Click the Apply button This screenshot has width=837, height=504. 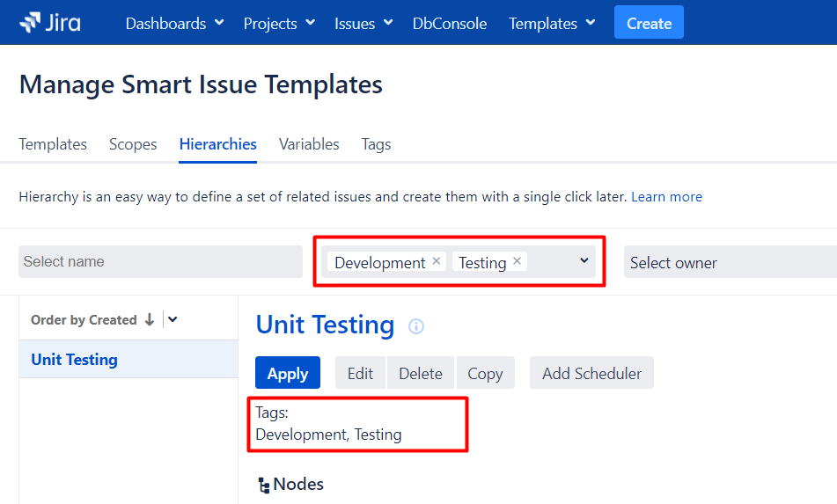(288, 373)
